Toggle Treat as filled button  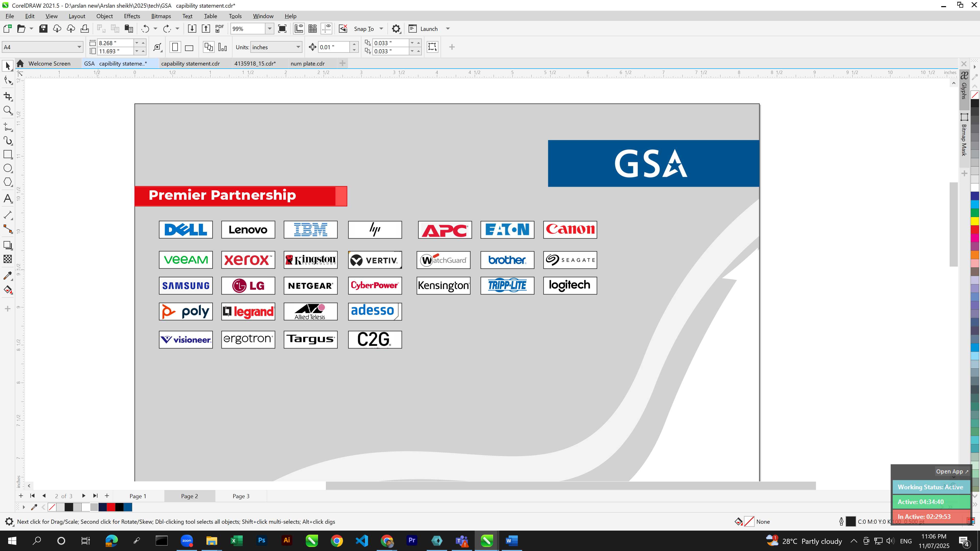pos(432,47)
